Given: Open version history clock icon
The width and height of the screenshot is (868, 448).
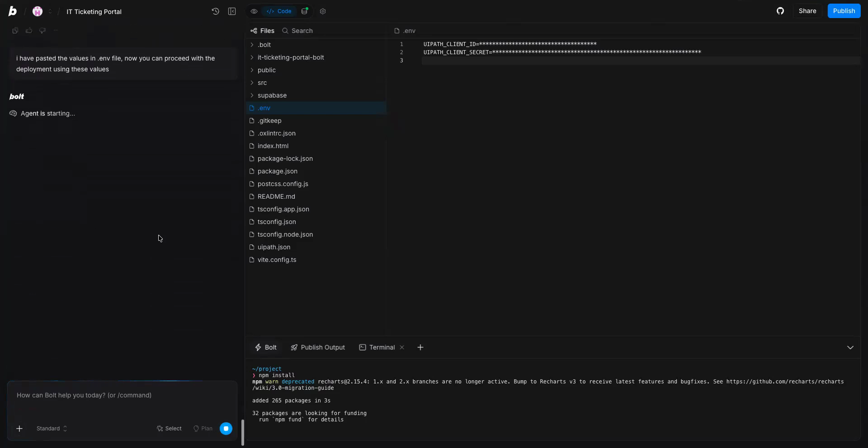Looking at the screenshot, I should (x=216, y=11).
